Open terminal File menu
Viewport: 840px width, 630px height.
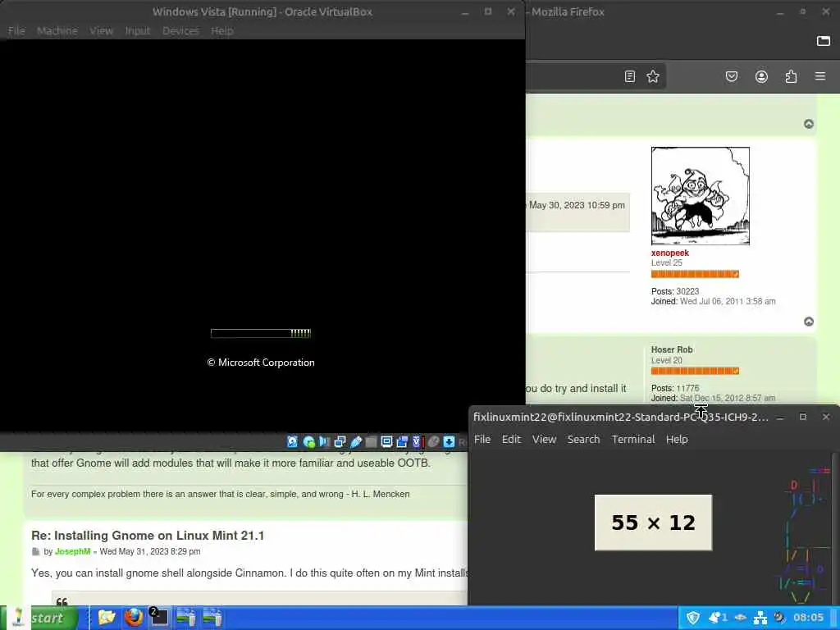(x=482, y=440)
